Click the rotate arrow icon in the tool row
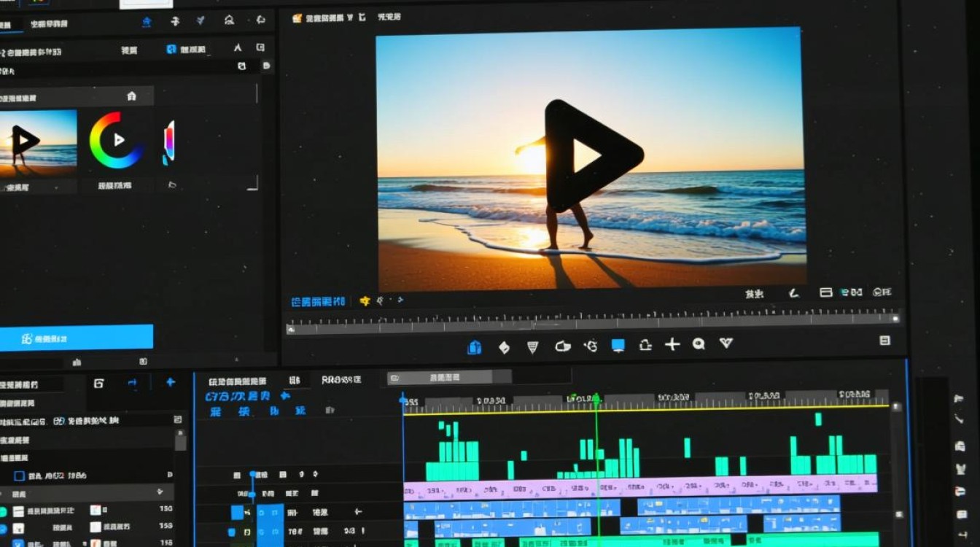The width and height of the screenshot is (980, 547). [x=591, y=346]
